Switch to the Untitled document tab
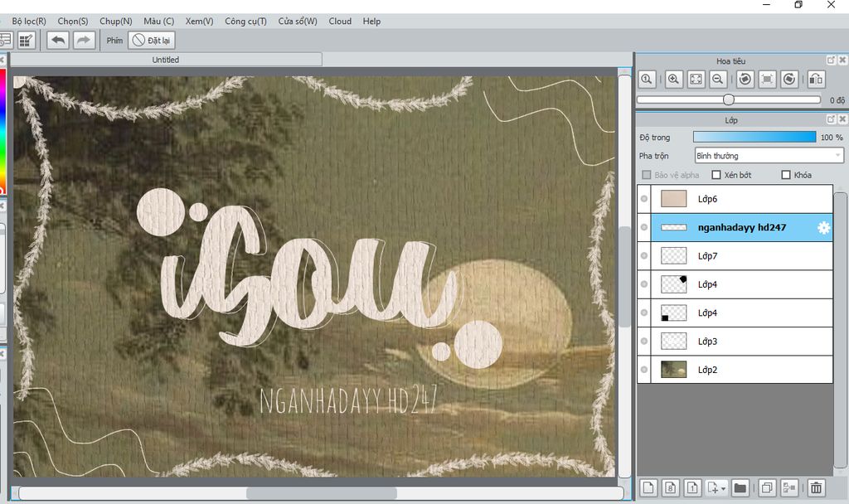Viewport: 849px width, 504px height. 166,60
